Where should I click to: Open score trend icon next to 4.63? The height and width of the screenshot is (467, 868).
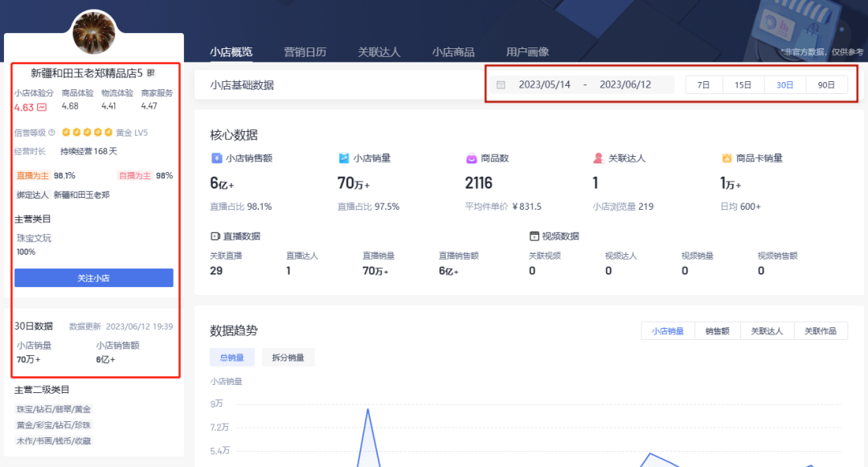pyautogui.click(x=42, y=108)
